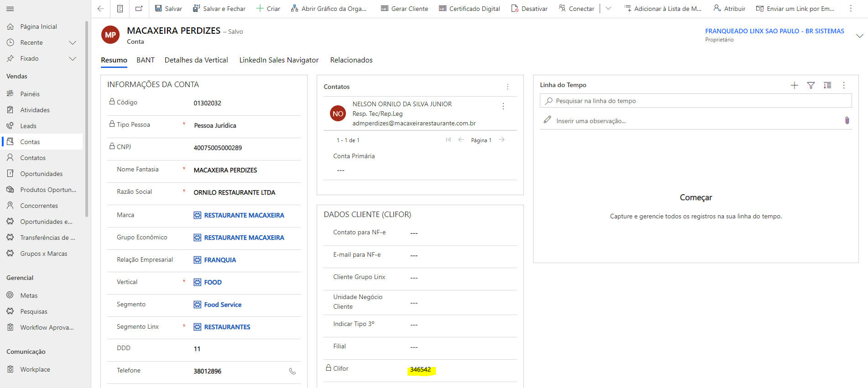This screenshot has height=388, width=868.
Task: Expand the Recente sidebar section
Action: click(x=72, y=42)
